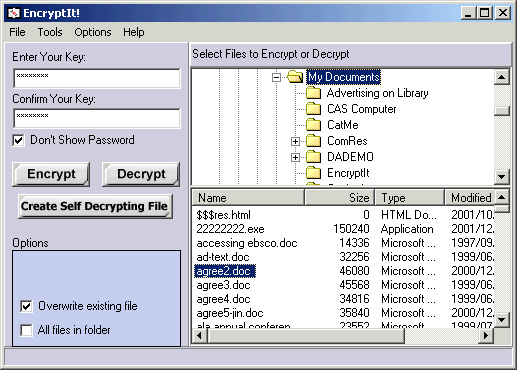Select file 22222222.exe
Screen dimensions: 517x370
coord(230,229)
